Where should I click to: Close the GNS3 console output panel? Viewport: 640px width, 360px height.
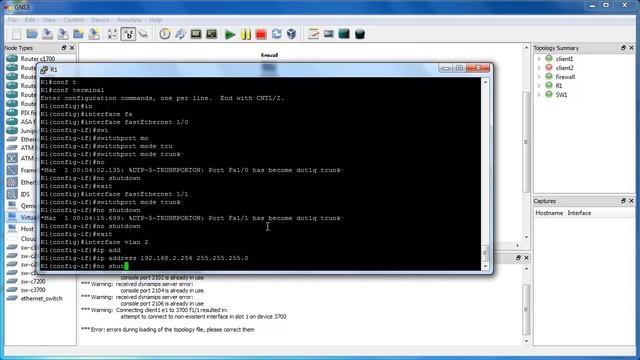[527, 258]
